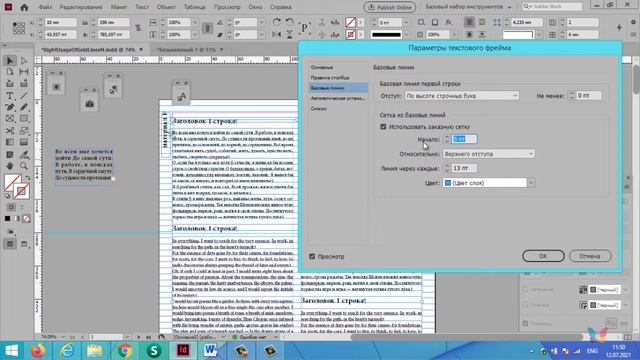The image size is (640, 360).
Task: Click the 'Начало' value field
Action: coord(464,139)
